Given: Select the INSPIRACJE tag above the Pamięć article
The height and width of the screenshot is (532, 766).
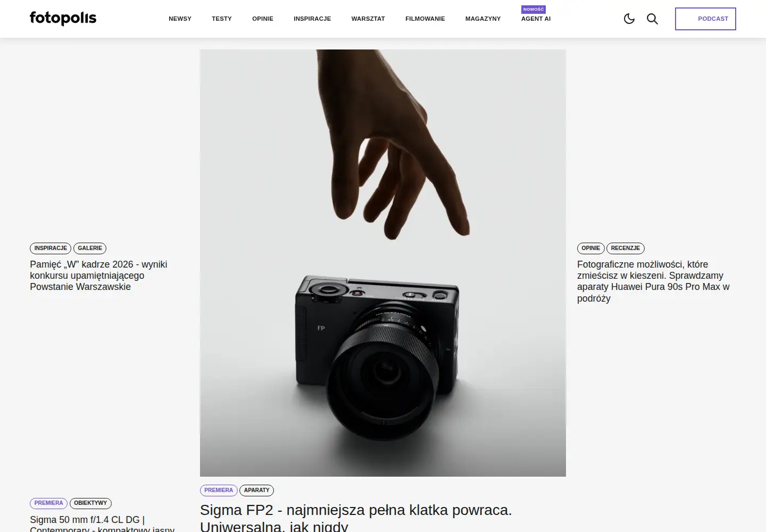Looking at the screenshot, I should [x=51, y=248].
